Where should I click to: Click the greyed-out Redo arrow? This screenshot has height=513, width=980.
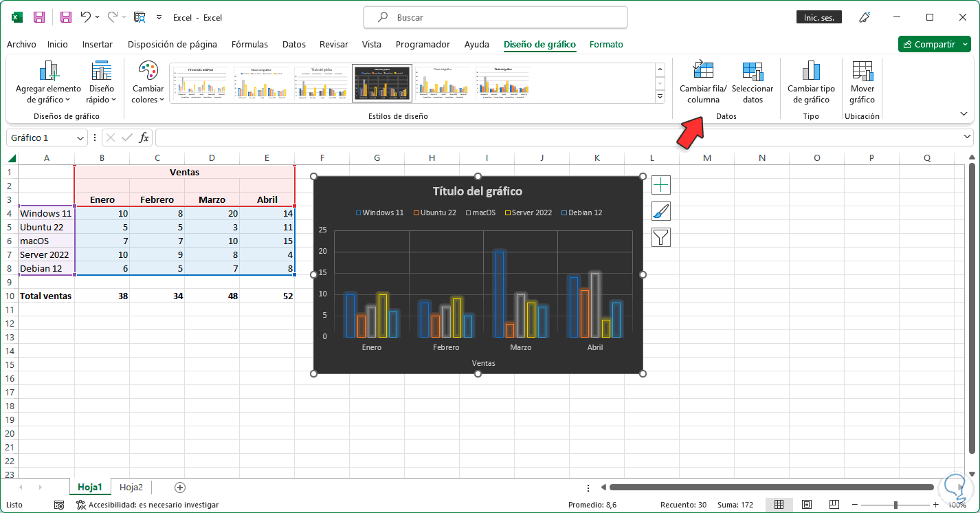point(113,17)
